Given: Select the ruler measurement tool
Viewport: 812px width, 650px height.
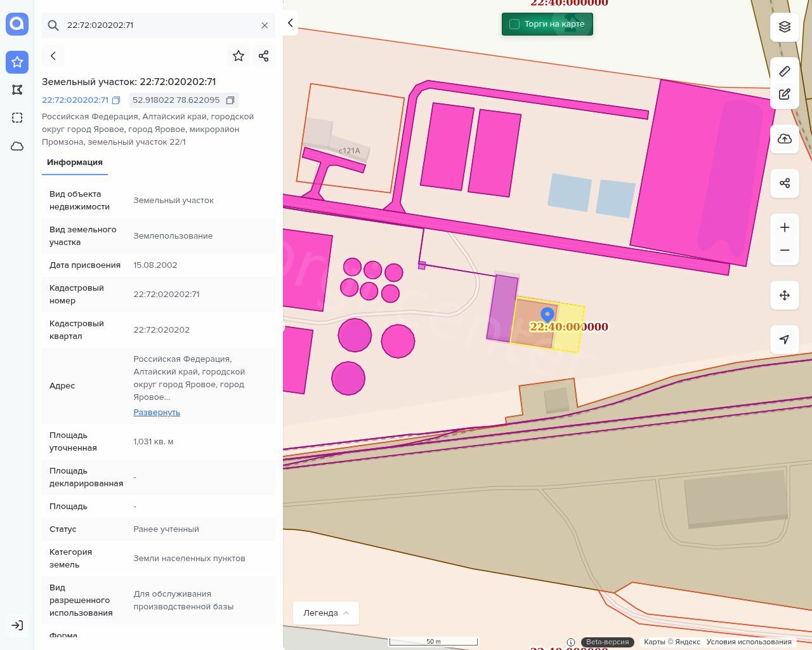Looking at the screenshot, I should click(x=785, y=71).
